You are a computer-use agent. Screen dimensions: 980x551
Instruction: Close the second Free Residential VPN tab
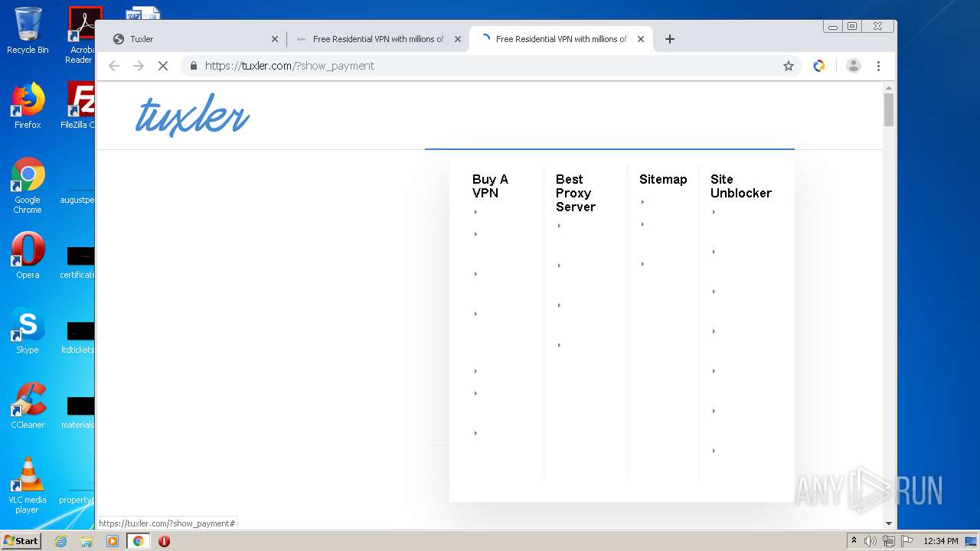point(458,39)
